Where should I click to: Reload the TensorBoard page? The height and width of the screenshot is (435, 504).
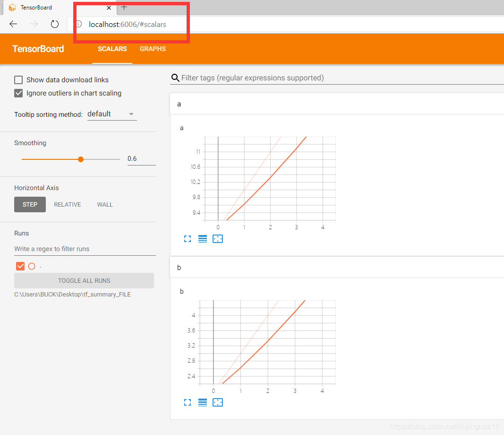point(55,24)
